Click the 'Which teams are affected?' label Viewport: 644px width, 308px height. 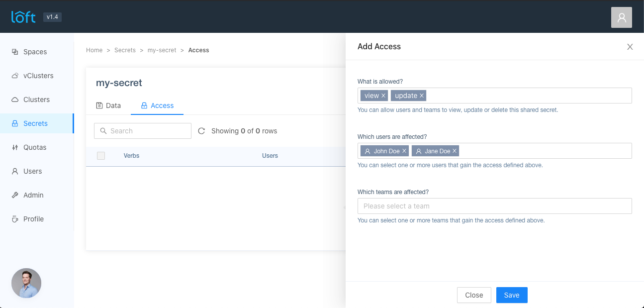tap(393, 192)
